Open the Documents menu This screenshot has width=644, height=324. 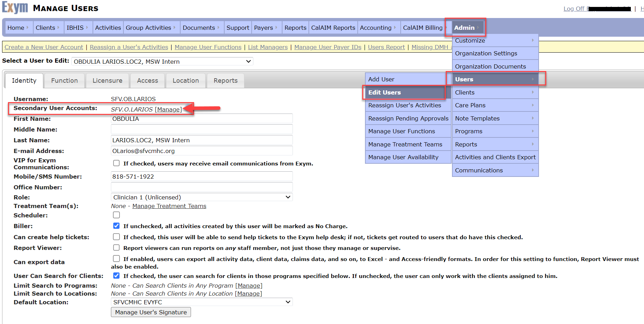pyautogui.click(x=201, y=28)
